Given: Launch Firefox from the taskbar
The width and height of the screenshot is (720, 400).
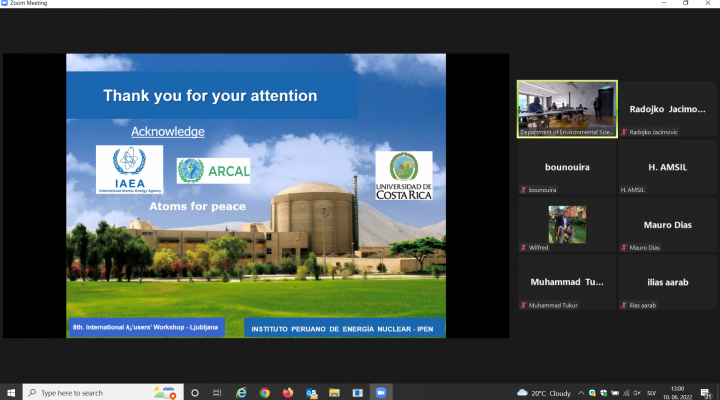Looking at the screenshot, I should click(288, 393).
